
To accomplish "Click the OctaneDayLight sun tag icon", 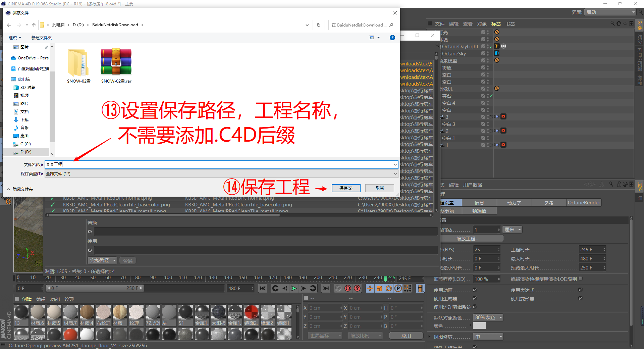I will (497, 46).
